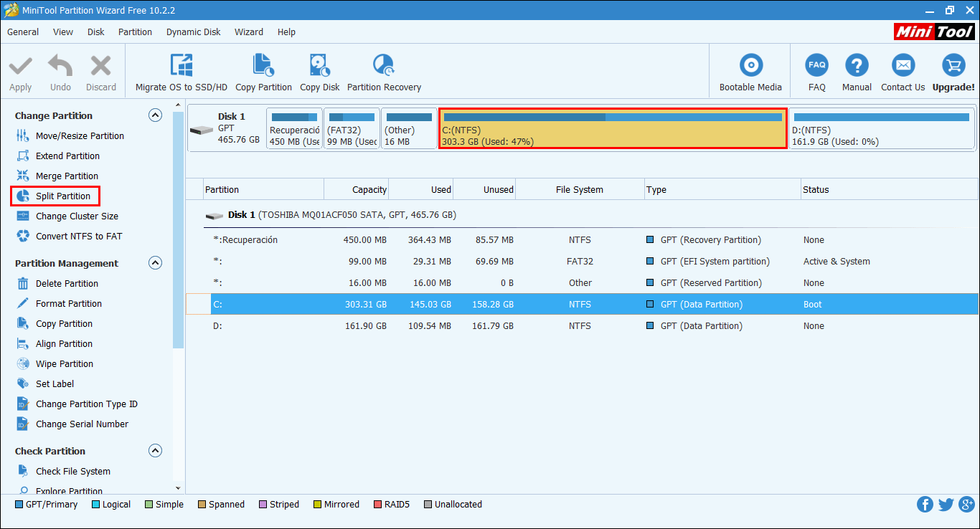Image resolution: width=980 pixels, height=529 pixels.
Task: Select Wipe Partition action
Action: pos(56,363)
